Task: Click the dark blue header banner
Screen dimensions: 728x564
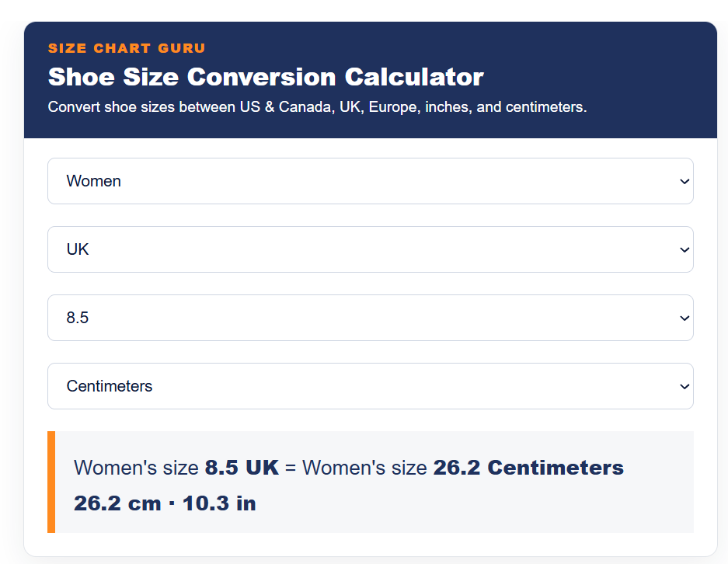Action: coord(370,80)
